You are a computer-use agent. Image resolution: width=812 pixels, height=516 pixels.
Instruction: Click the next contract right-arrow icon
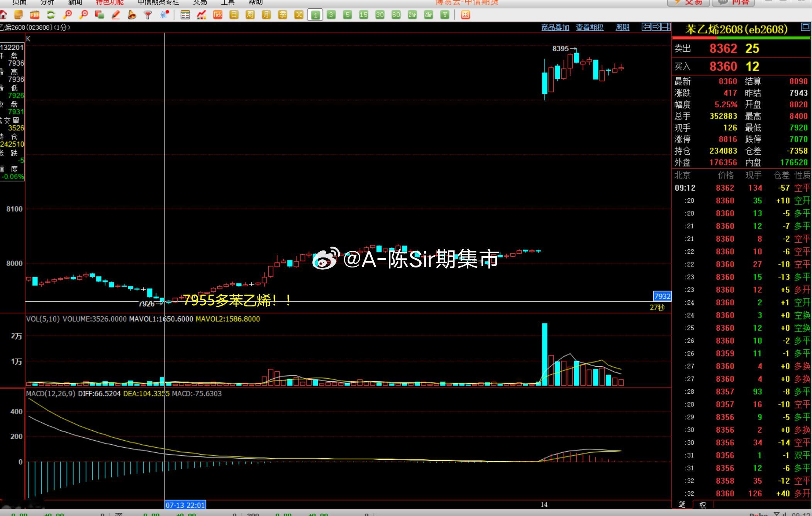point(656,27)
